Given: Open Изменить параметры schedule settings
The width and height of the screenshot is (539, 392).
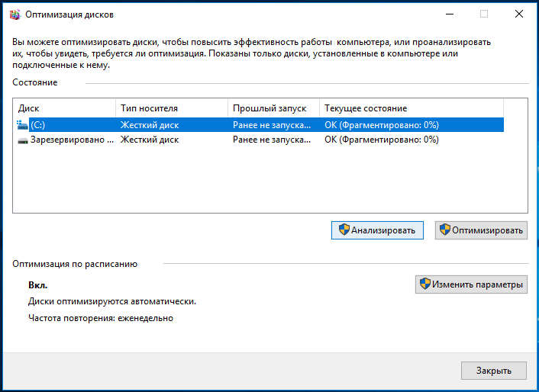Looking at the screenshot, I should tap(471, 284).
